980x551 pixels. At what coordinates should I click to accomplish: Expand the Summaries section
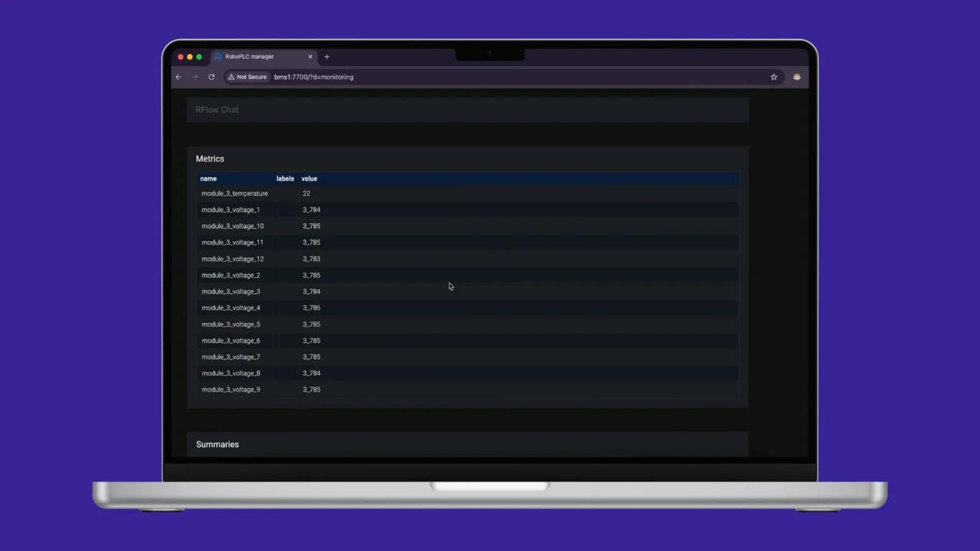[x=217, y=444]
